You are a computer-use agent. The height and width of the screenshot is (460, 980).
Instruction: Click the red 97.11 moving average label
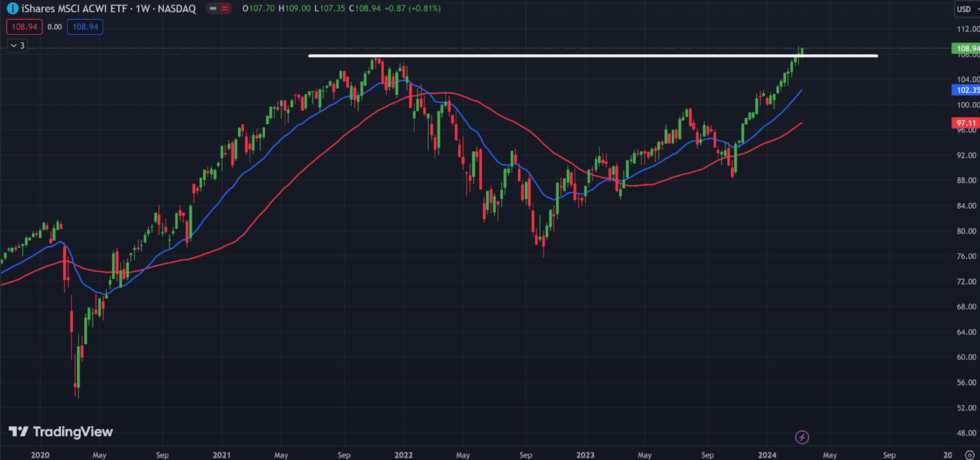click(965, 122)
